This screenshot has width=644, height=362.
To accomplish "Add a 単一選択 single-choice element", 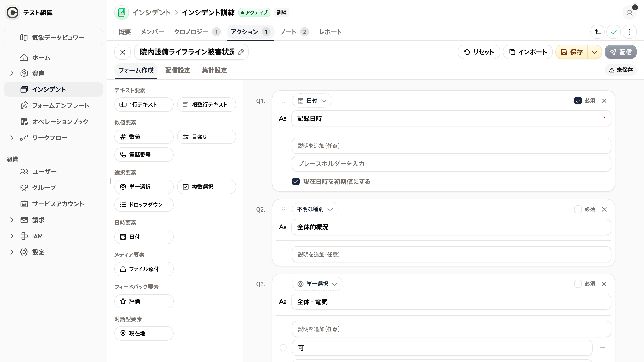I will (144, 187).
